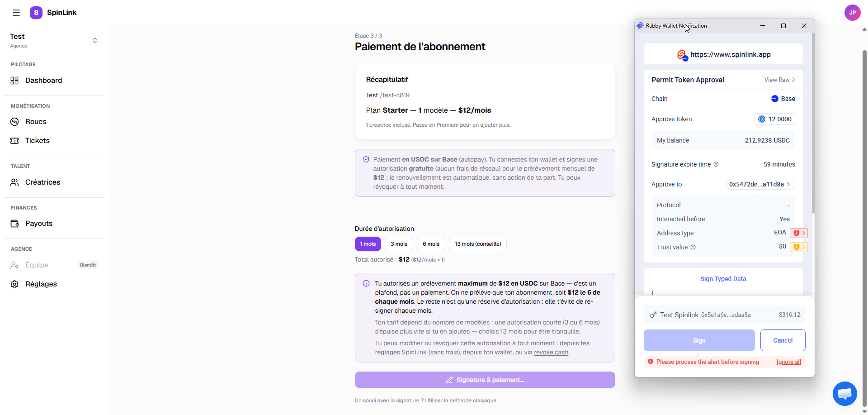Open the hamburger menu icon
The image size is (868, 415).
tap(16, 13)
